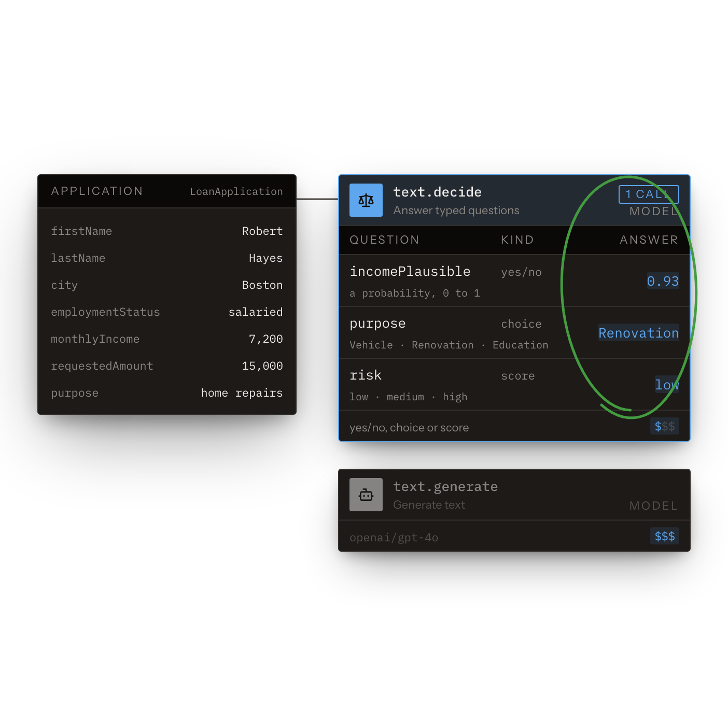Open the purpose question row
The width and height of the screenshot is (728, 728).
point(514,333)
